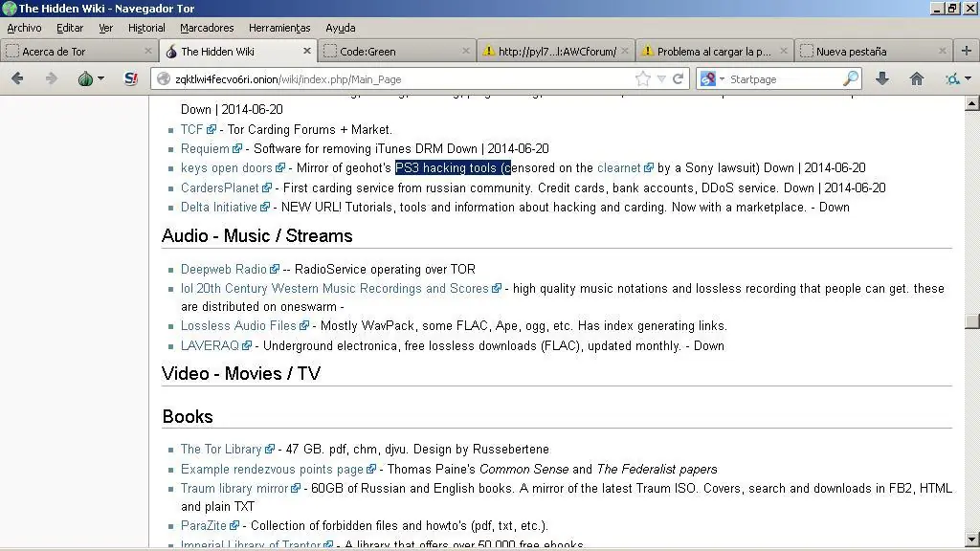980x551 pixels.
Task: Open the keys open doors link
Action: (x=226, y=168)
